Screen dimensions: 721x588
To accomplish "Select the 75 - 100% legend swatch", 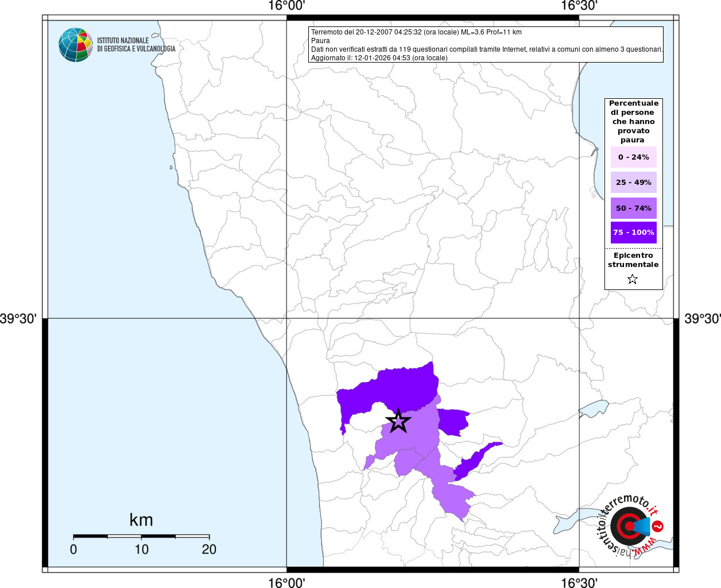I will (634, 233).
